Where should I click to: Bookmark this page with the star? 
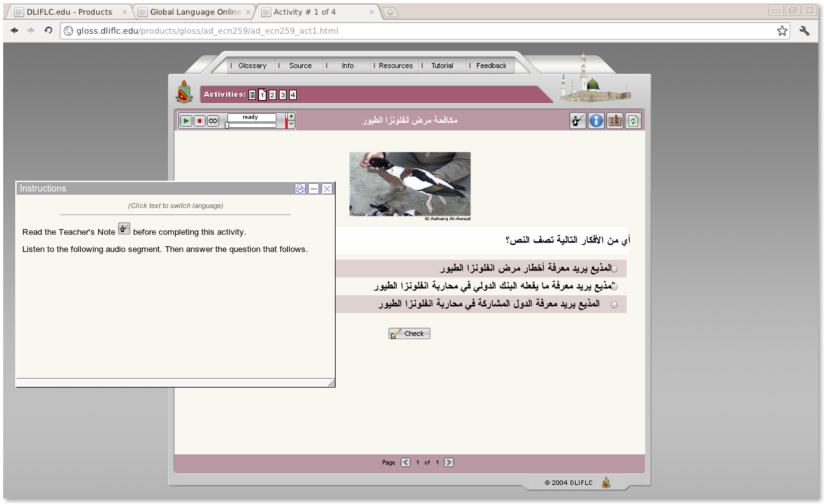click(x=782, y=31)
